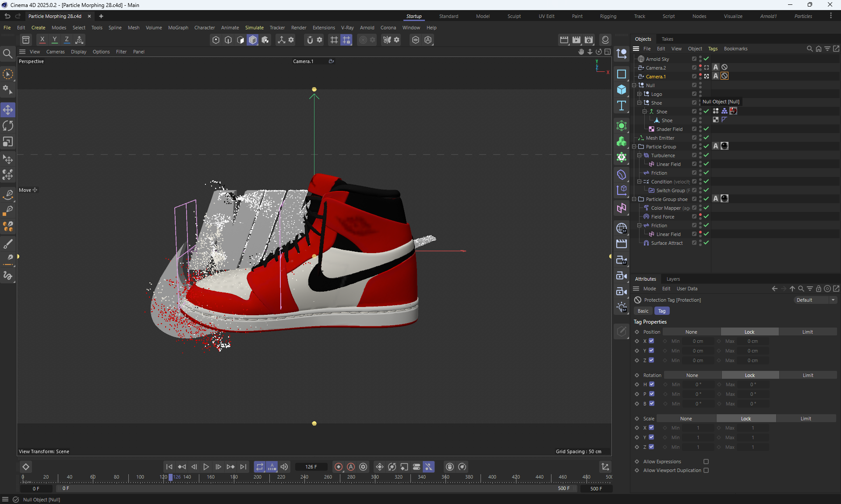Set Rotation mode to Limit
Viewport: 841px width, 504px height.
click(x=808, y=375)
